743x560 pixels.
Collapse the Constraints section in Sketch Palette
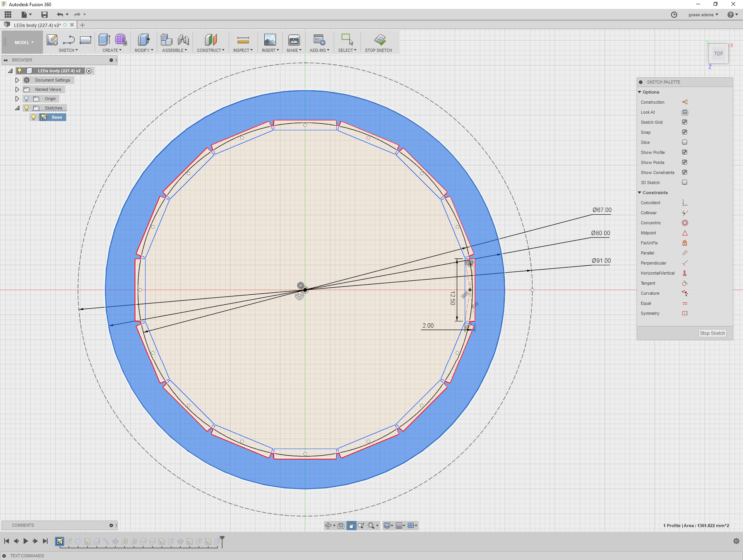point(640,193)
